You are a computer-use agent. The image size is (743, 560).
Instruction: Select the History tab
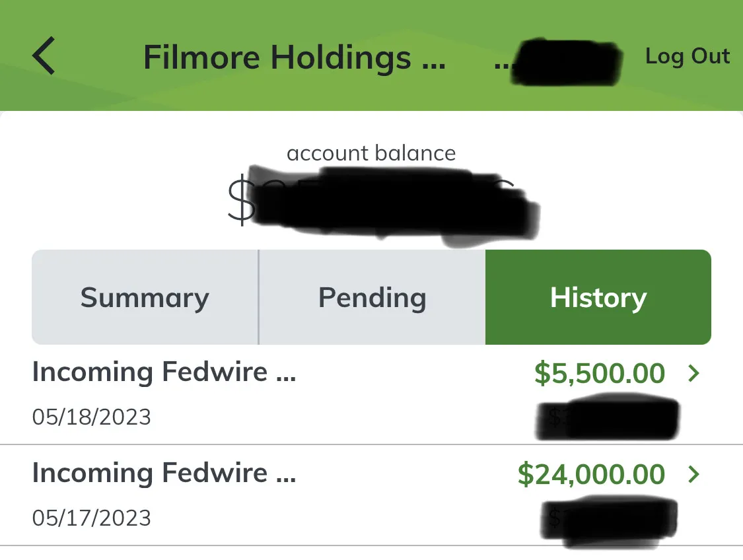point(598,297)
